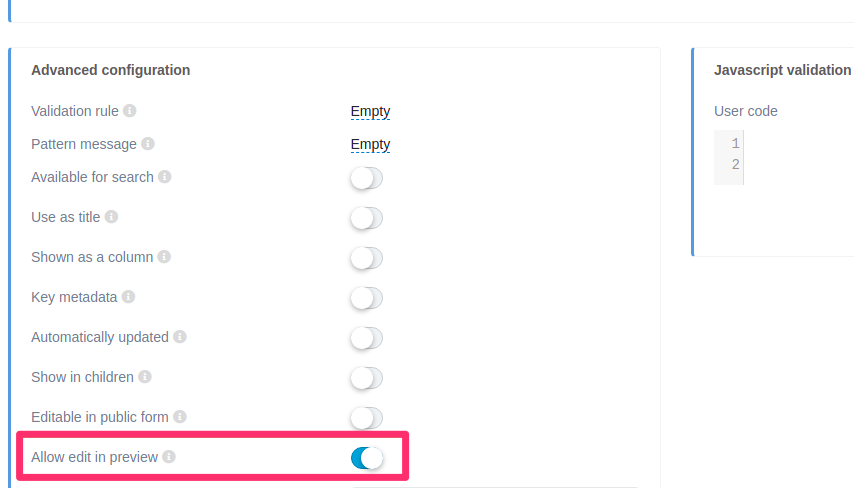
Task: Edit the Empty Pattern message value
Action: (370, 145)
